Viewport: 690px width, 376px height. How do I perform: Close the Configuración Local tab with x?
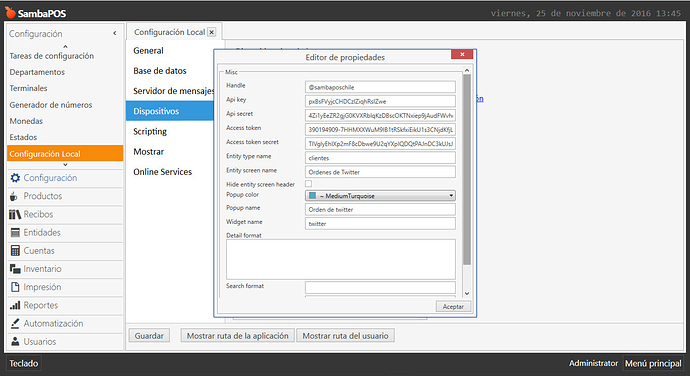[212, 32]
